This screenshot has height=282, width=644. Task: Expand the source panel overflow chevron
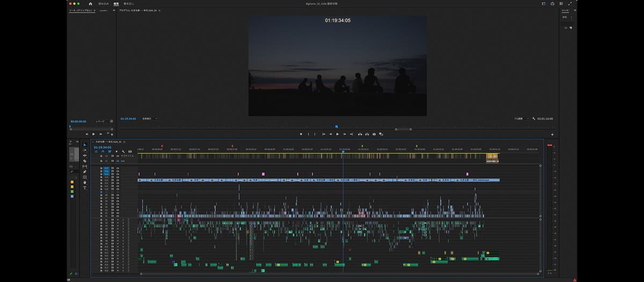click(x=114, y=10)
